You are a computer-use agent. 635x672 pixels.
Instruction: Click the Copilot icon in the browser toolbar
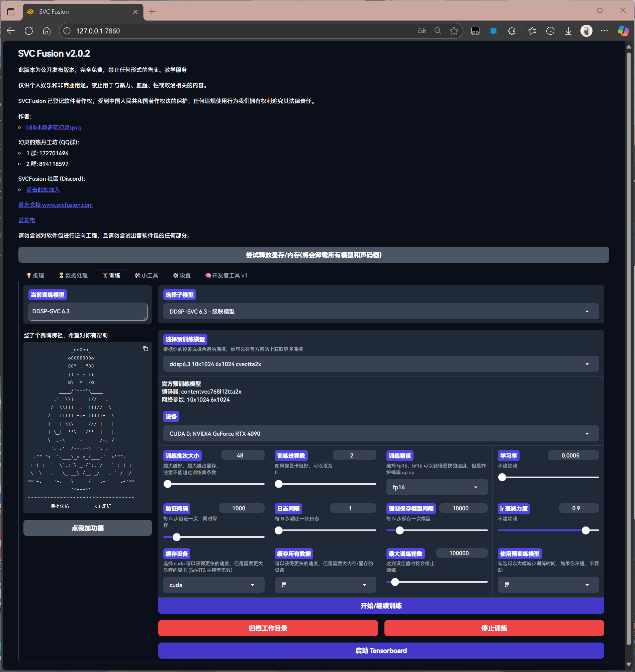click(x=623, y=31)
